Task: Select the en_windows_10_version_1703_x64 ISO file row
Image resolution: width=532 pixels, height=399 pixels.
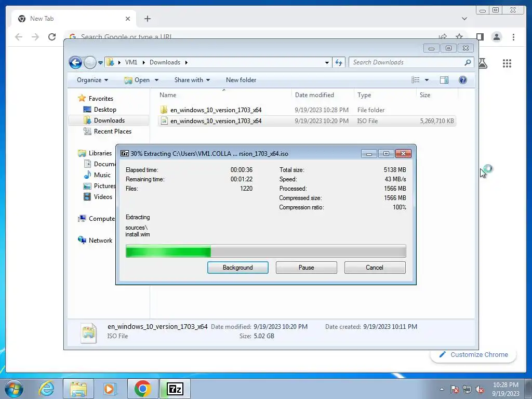Action: (307, 121)
